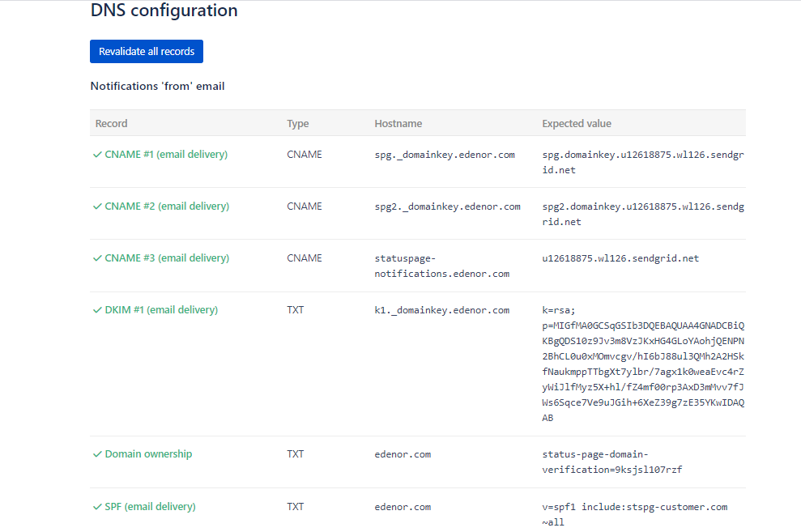Screen dimensions: 801x532
Task: Click the checkmark next to Domain ownership
Action: pos(97,453)
